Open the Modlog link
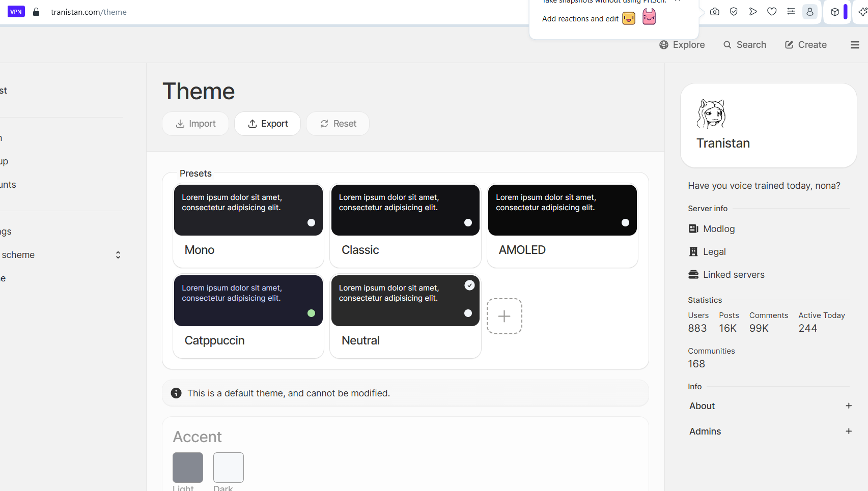 coord(718,229)
